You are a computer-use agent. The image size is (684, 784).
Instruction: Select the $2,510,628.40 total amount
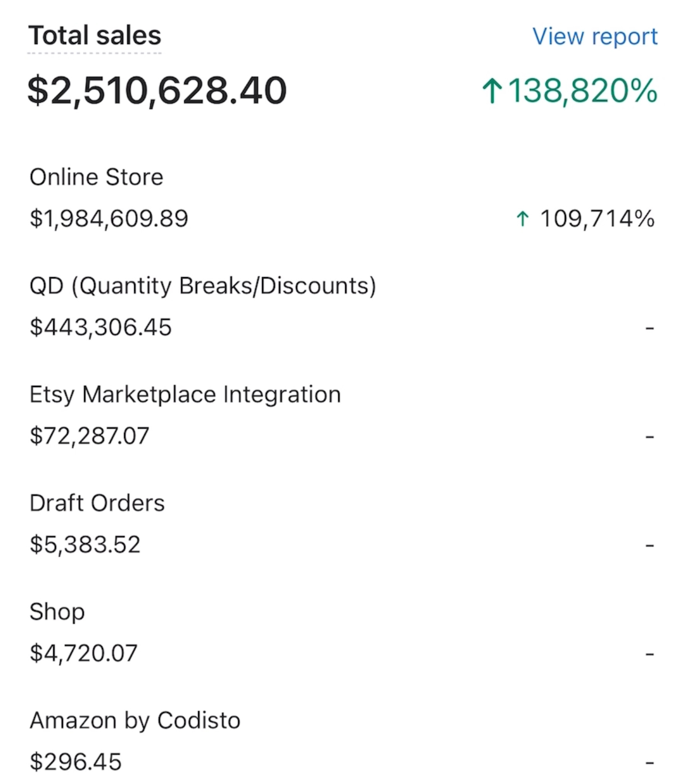click(157, 90)
